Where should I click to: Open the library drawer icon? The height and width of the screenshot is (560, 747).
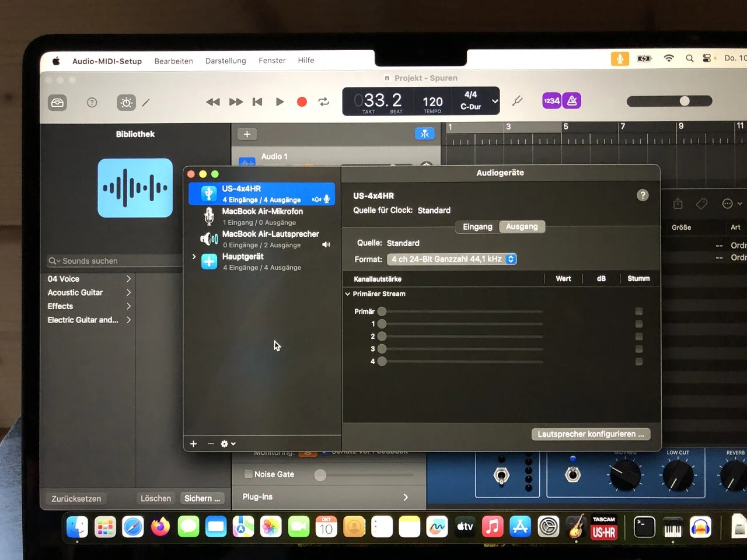pyautogui.click(x=57, y=103)
